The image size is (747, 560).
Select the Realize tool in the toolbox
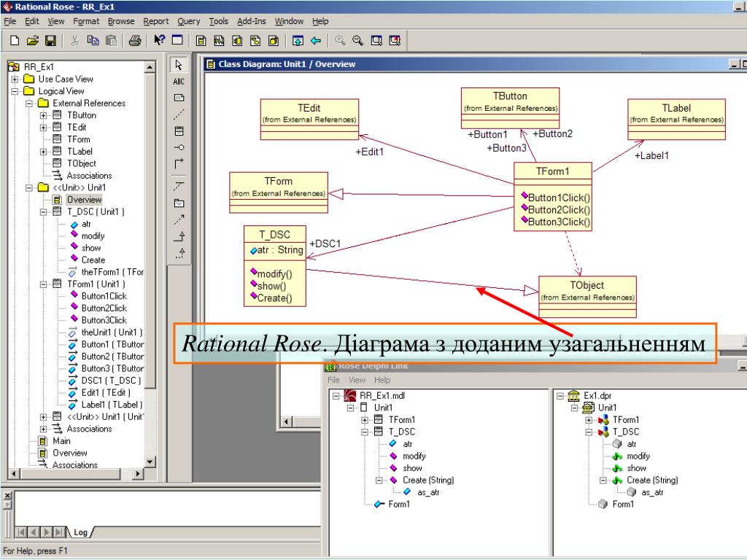179,253
